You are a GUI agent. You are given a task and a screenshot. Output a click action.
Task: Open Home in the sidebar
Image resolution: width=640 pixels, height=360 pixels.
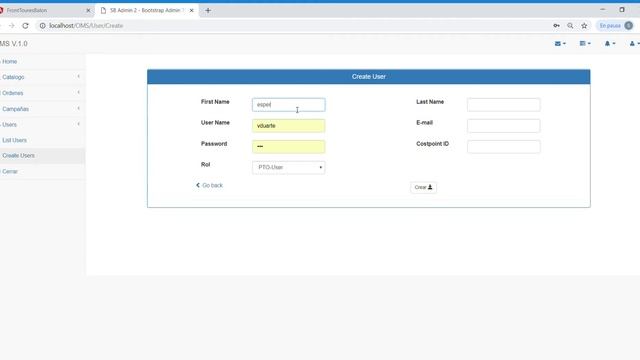pyautogui.click(x=9, y=62)
